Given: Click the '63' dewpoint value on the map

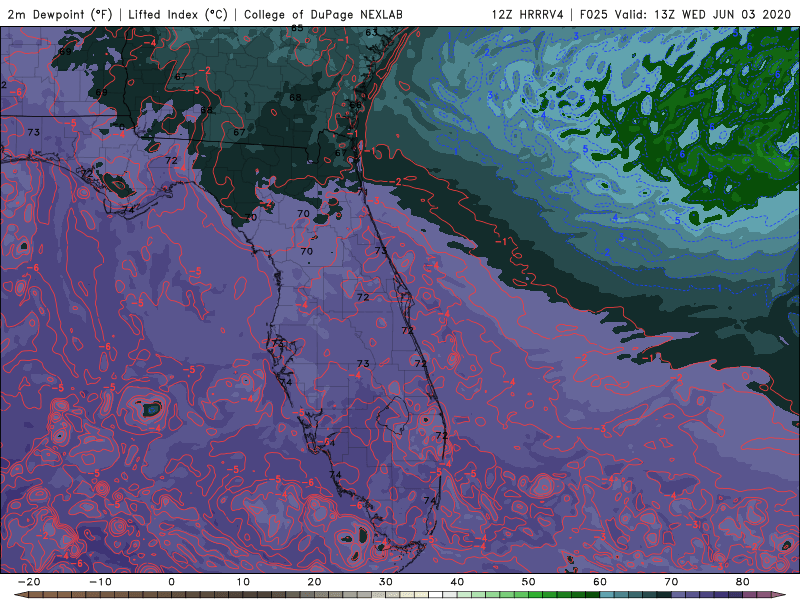Looking at the screenshot, I should pyautogui.click(x=371, y=32).
